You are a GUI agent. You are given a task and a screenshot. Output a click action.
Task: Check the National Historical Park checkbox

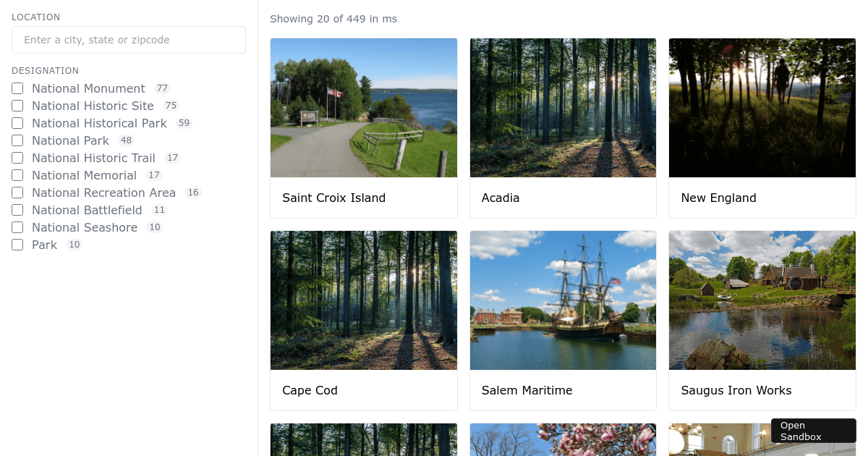17,123
